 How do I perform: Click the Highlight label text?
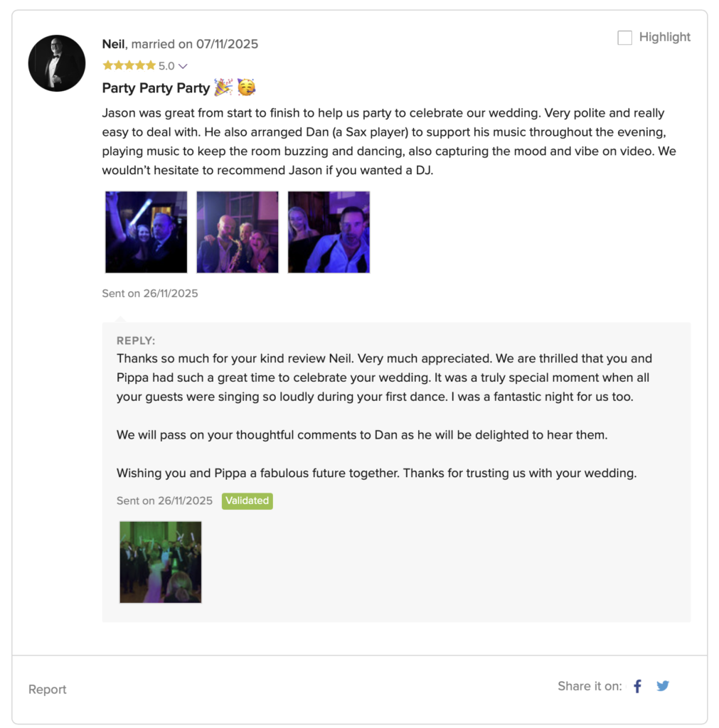pyautogui.click(x=664, y=37)
